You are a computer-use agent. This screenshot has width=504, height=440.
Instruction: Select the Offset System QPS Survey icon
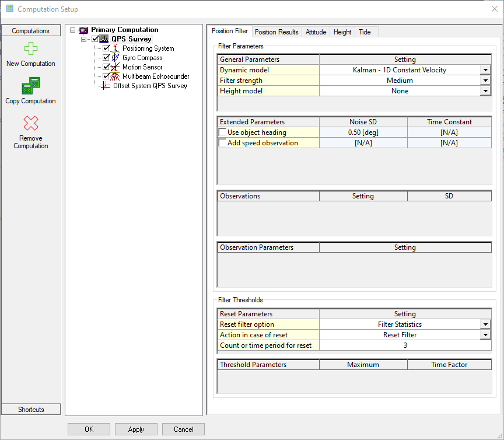(x=106, y=86)
